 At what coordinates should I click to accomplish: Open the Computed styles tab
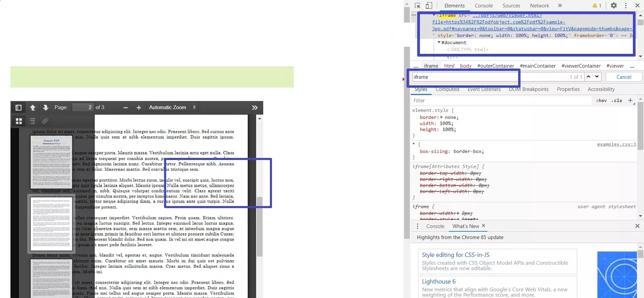447,89
